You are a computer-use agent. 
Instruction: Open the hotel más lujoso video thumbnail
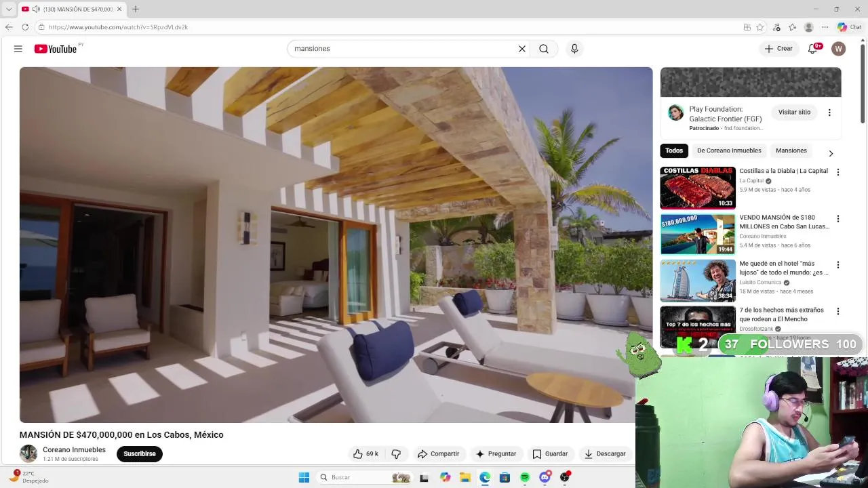coord(698,281)
